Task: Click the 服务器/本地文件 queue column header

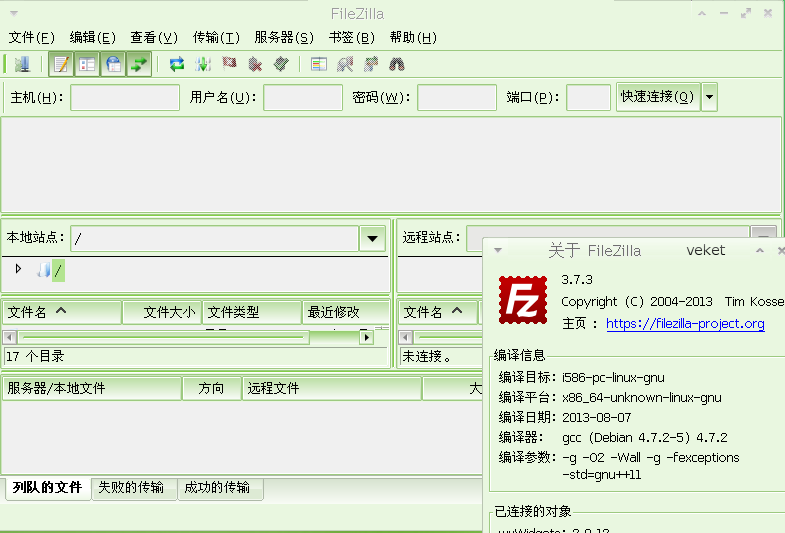Action: [92, 388]
